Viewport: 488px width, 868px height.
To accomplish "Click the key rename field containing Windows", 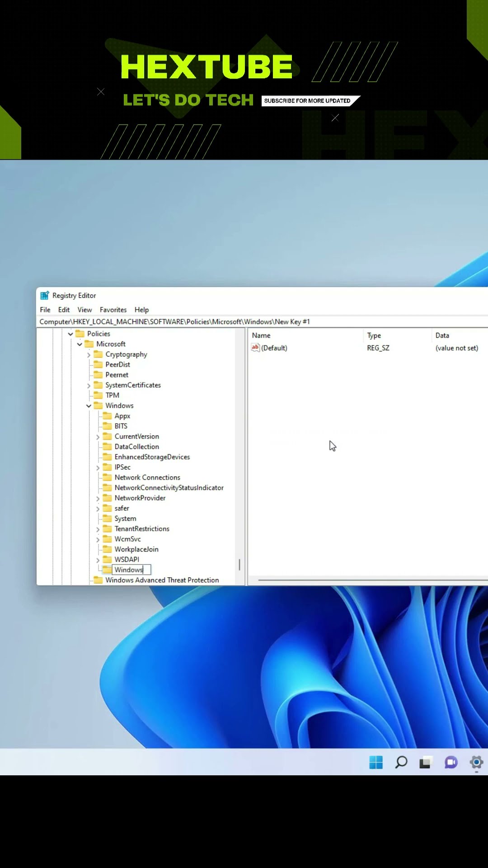I will 131,570.
